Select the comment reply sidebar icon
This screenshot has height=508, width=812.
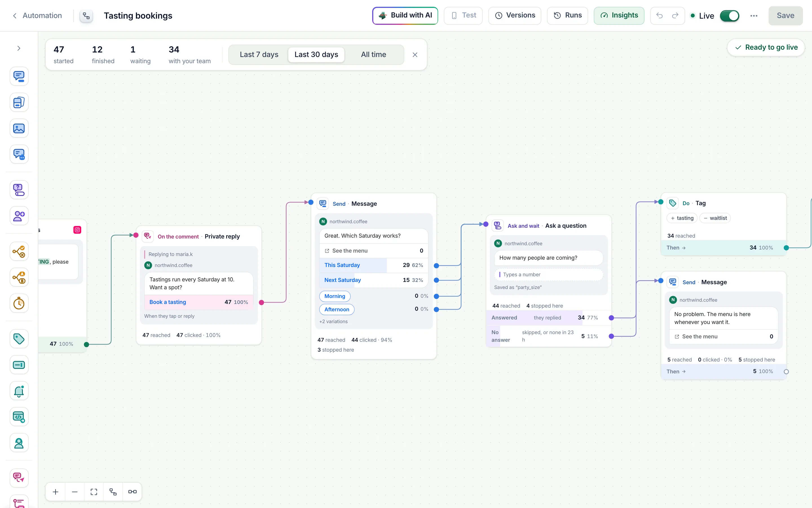click(x=19, y=478)
